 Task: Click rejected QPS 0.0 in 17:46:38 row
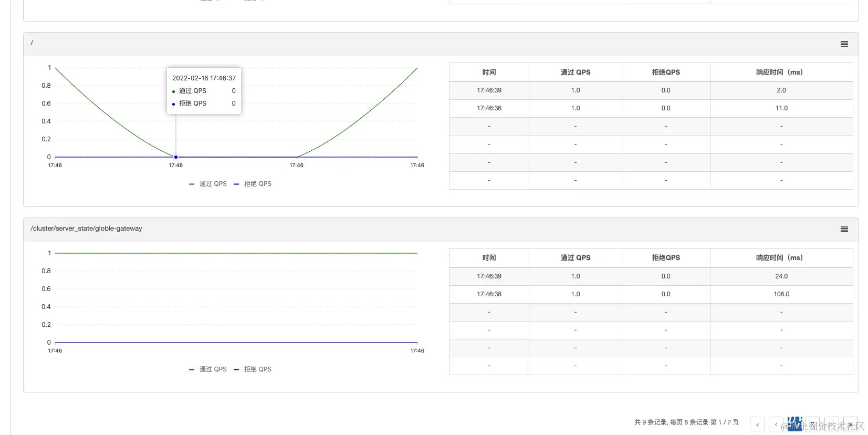pyautogui.click(x=666, y=294)
